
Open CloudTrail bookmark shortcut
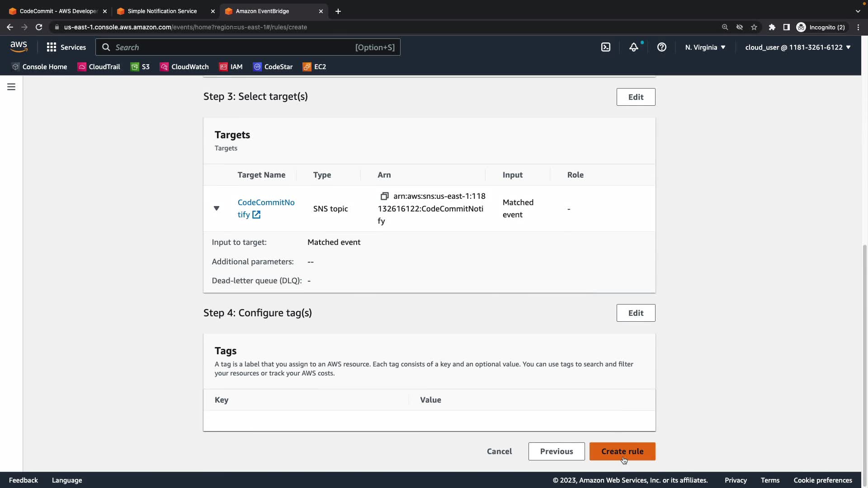(x=99, y=67)
